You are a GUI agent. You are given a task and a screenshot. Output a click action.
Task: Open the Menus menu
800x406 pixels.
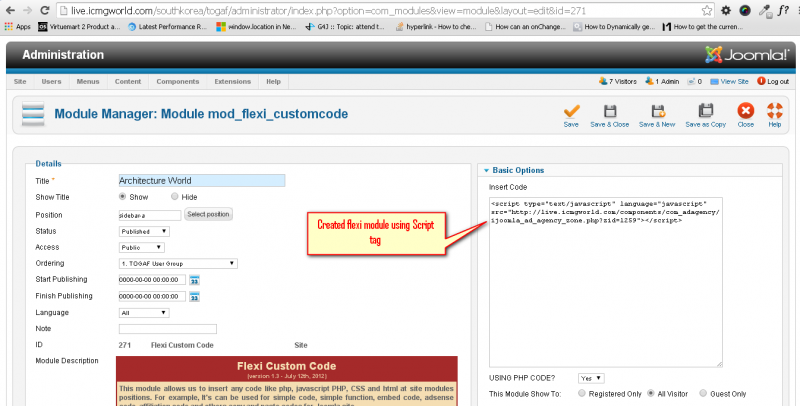click(x=88, y=82)
